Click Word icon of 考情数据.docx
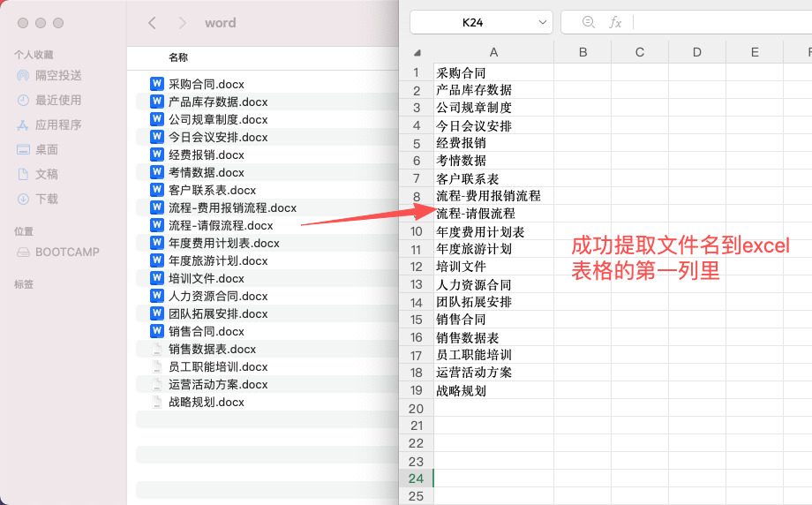The width and height of the screenshot is (812, 505). pos(157,172)
